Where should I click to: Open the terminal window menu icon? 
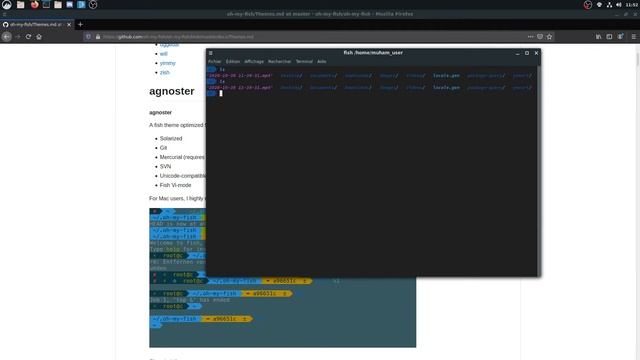coord(211,53)
